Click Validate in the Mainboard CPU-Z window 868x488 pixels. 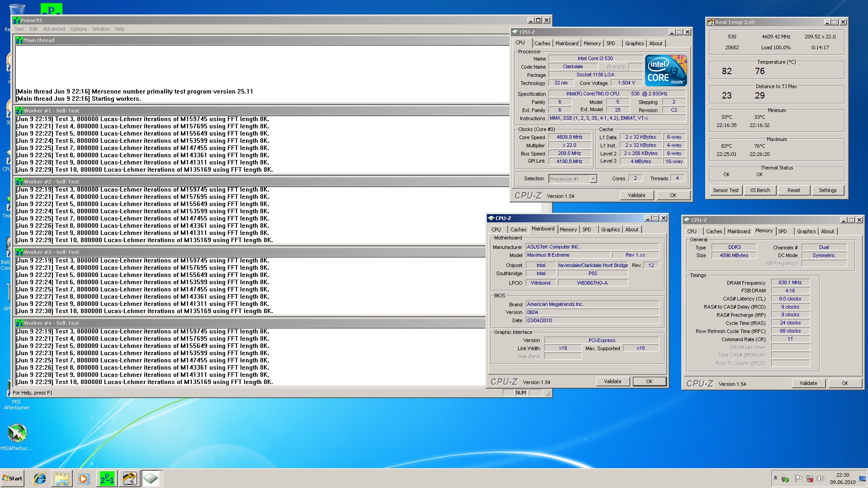click(612, 381)
